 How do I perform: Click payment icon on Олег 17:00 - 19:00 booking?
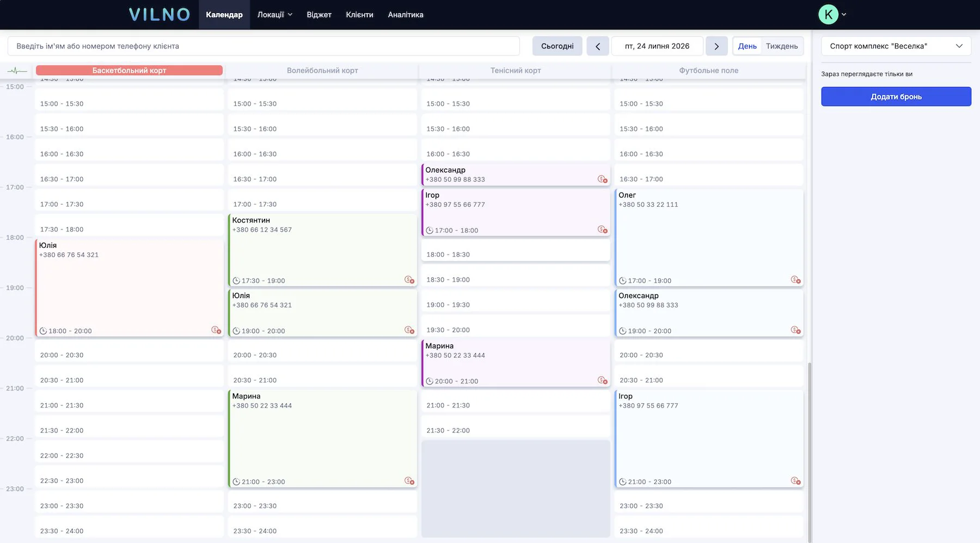(795, 280)
